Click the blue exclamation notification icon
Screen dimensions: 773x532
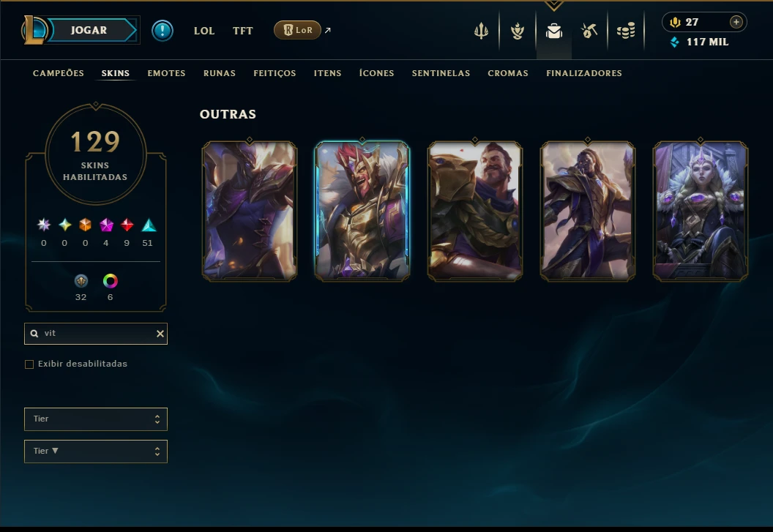click(163, 31)
